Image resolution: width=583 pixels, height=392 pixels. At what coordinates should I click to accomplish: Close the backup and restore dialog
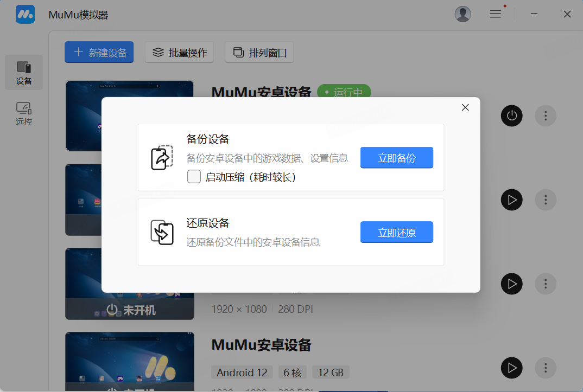tap(465, 107)
